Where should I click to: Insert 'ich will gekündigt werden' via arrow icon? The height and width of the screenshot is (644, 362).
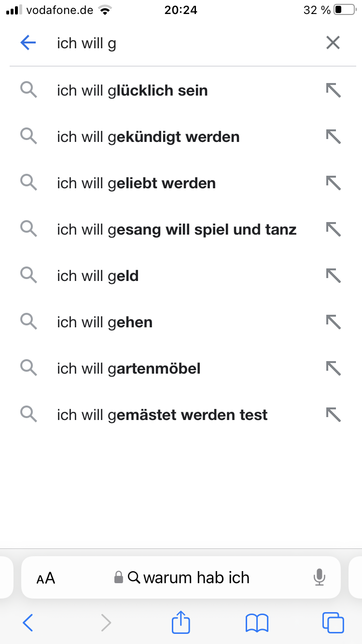click(333, 137)
